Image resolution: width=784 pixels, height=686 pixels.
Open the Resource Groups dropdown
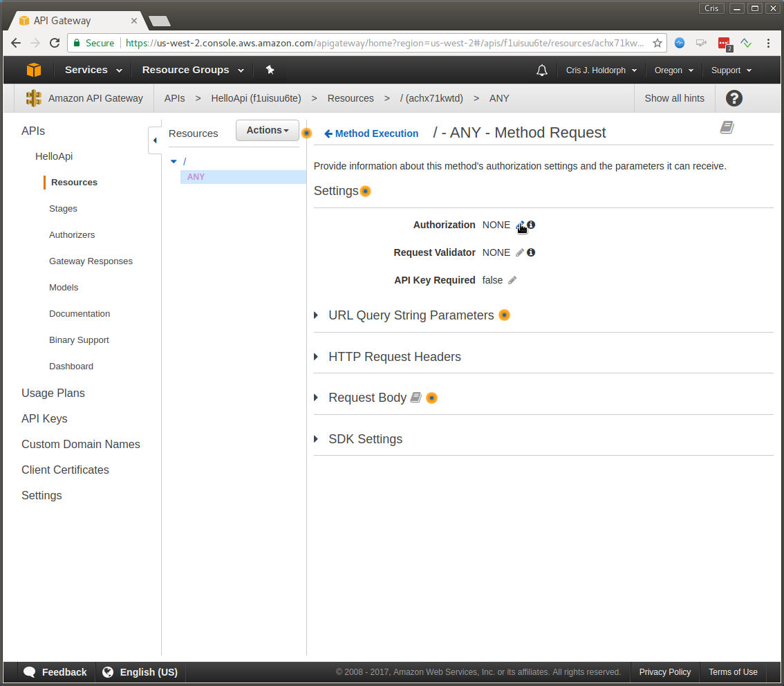(193, 70)
